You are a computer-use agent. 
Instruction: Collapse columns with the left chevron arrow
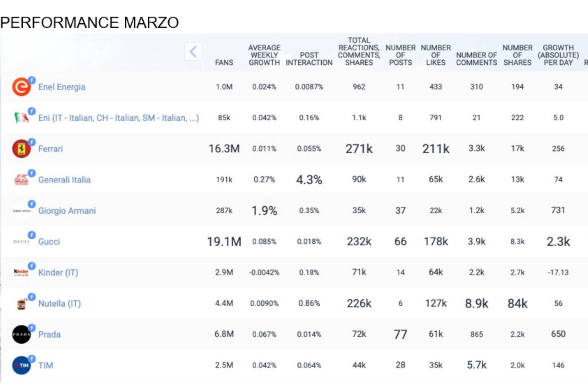click(193, 51)
